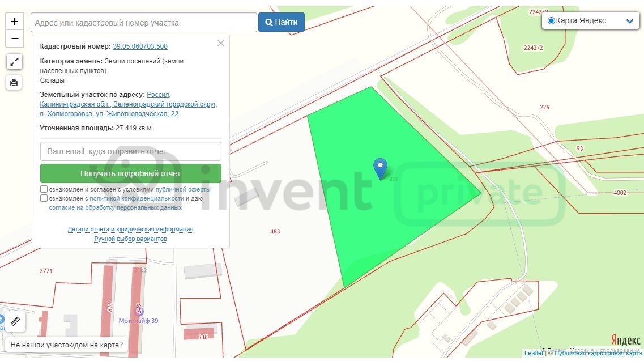The width and height of the screenshot is (644, 361).
Task: Click the blue location pin marker
Action: (381, 168)
